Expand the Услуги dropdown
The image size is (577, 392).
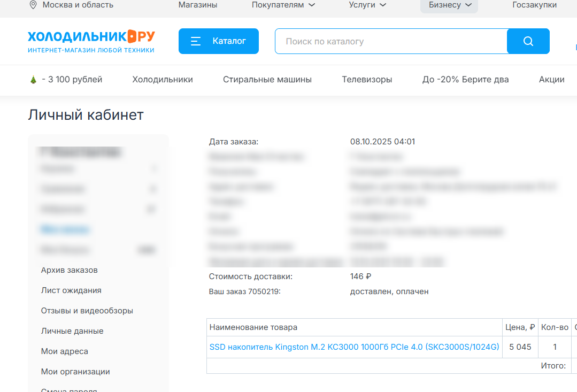click(367, 5)
